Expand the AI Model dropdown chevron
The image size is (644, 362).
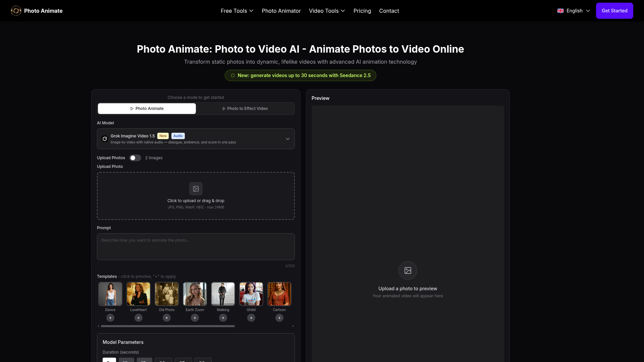pyautogui.click(x=288, y=139)
